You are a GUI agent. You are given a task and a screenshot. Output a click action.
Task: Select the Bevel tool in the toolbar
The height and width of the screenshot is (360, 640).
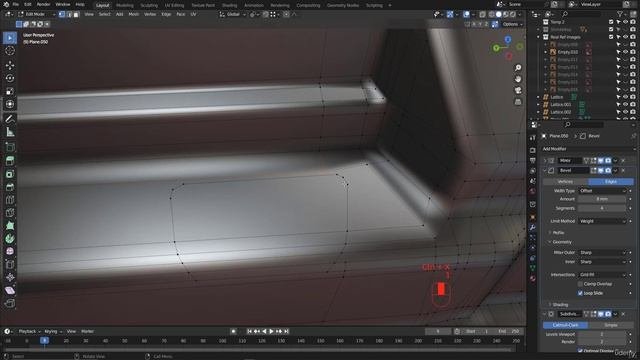[x=10, y=187]
